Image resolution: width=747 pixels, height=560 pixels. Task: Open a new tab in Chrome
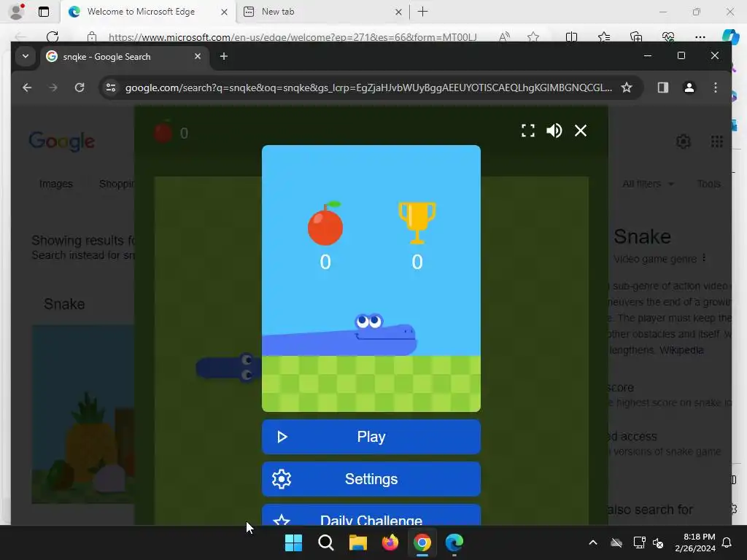click(x=223, y=56)
